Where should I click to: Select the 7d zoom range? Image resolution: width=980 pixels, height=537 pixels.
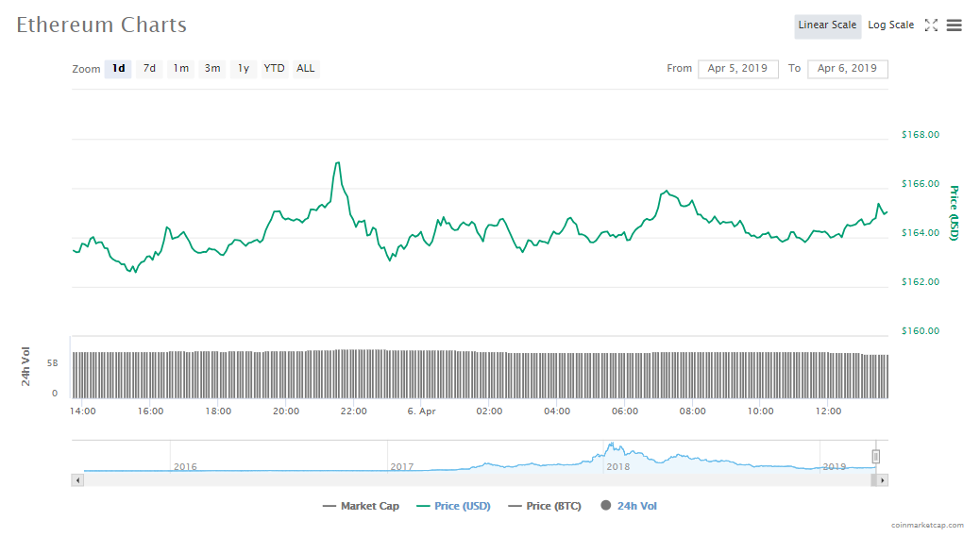tap(149, 69)
